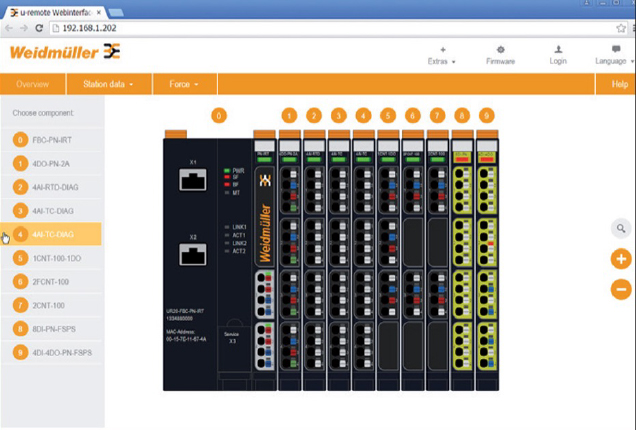This screenshot has height=430, width=636.
Task: Select component 3 4AI-TC-DIAG in list
Action: [51, 211]
